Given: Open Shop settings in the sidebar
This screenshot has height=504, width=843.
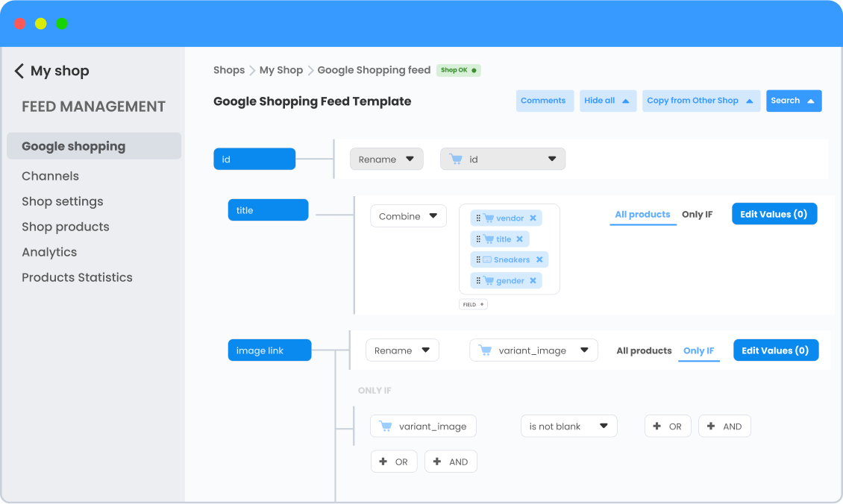Looking at the screenshot, I should (63, 201).
